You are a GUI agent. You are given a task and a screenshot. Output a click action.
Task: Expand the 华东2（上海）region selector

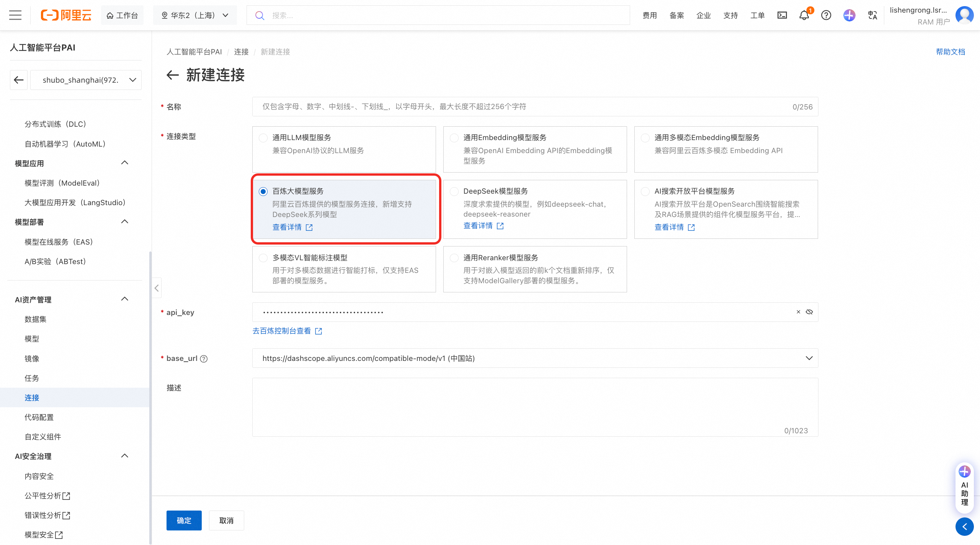click(x=195, y=15)
